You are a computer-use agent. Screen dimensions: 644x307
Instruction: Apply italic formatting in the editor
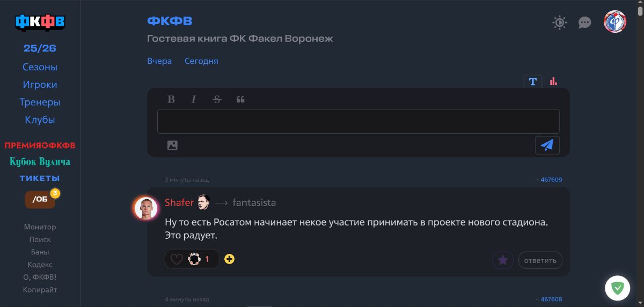pyautogui.click(x=194, y=99)
